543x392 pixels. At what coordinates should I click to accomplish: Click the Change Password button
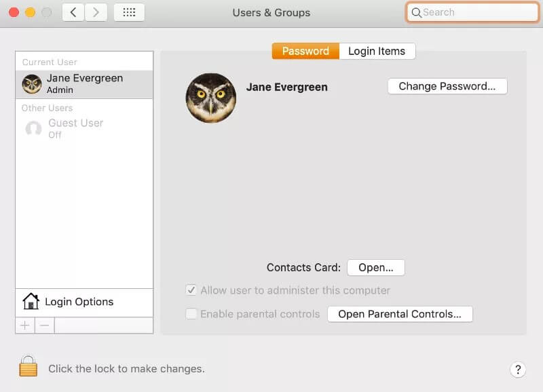(x=447, y=86)
